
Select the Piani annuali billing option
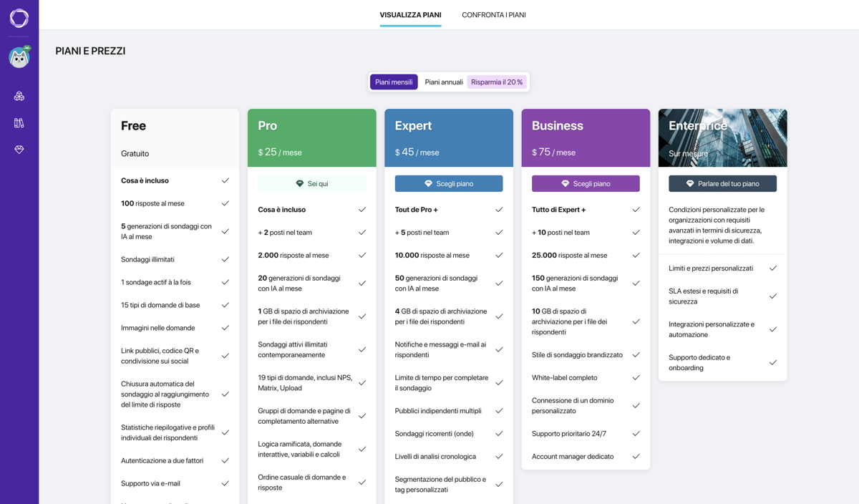point(444,82)
